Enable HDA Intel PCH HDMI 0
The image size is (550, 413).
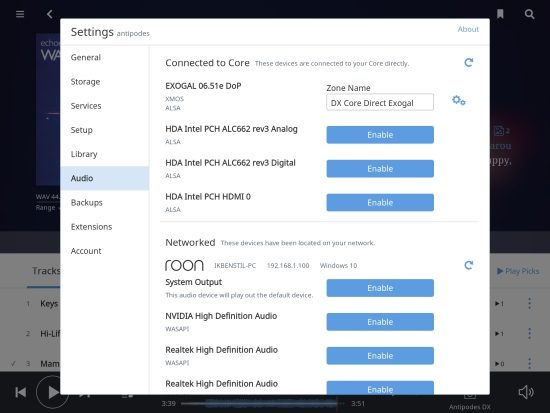click(380, 202)
